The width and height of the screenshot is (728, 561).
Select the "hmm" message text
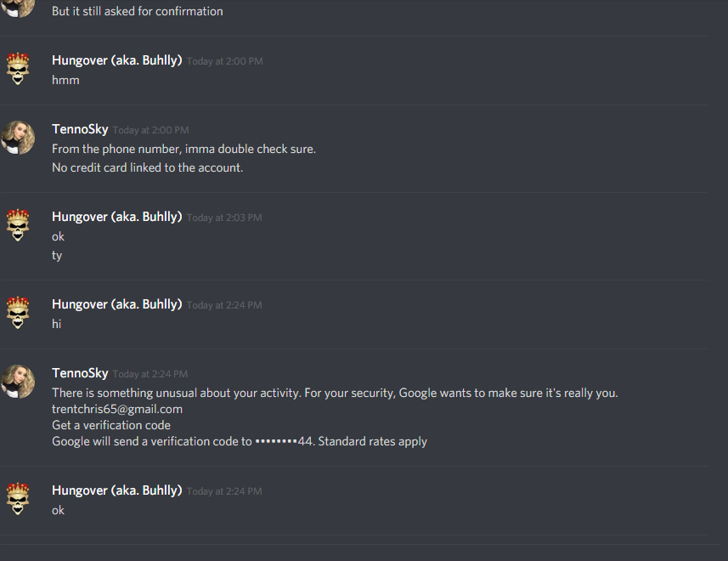(x=65, y=81)
